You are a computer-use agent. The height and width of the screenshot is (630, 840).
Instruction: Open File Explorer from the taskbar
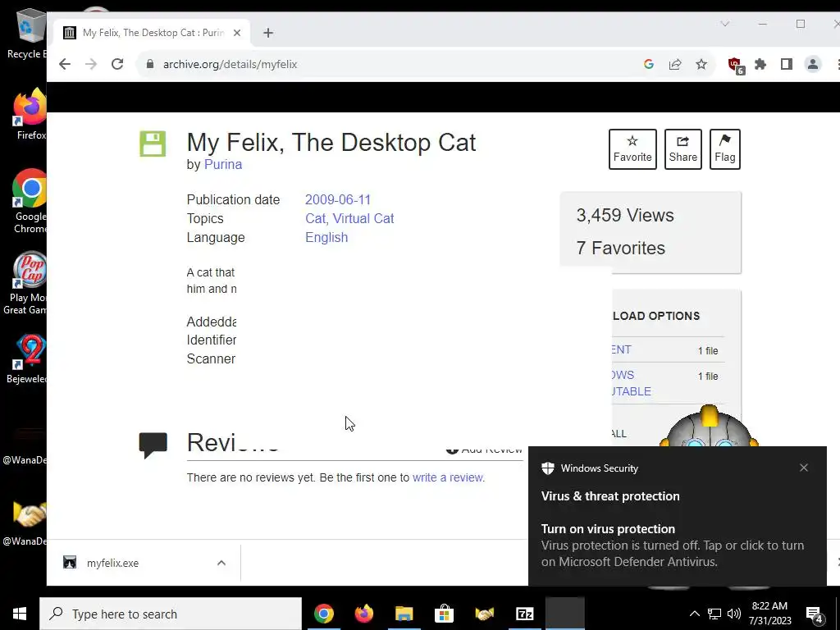pos(404,614)
